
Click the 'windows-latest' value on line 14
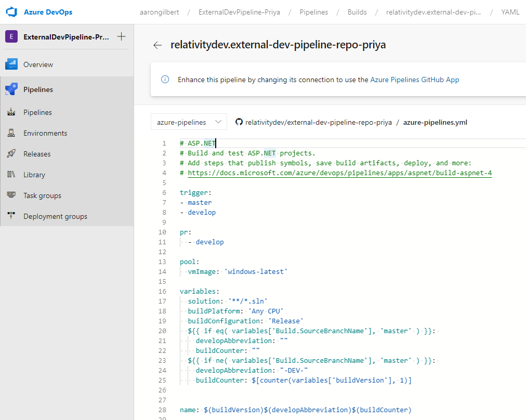pyautogui.click(x=256, y=271)
